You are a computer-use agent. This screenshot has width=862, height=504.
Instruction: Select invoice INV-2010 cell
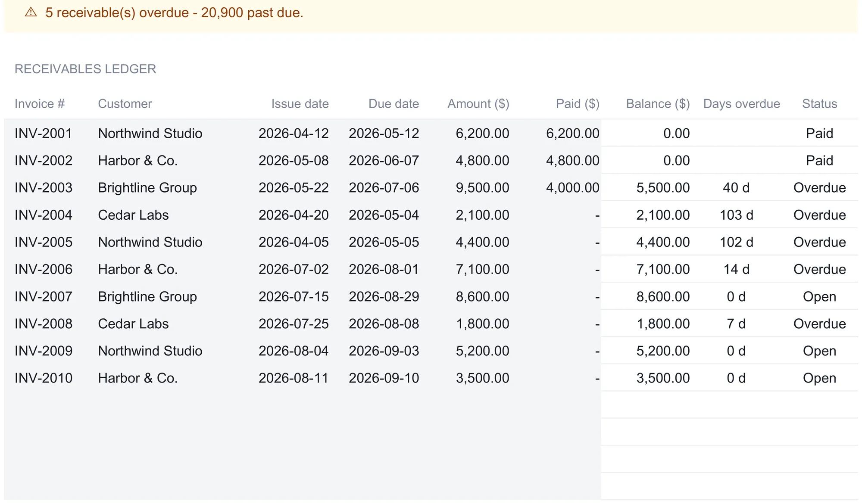44,378
